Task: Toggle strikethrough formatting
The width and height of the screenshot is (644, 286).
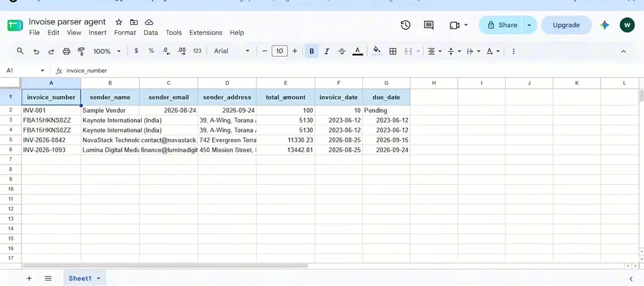Action: click(342, 51)
